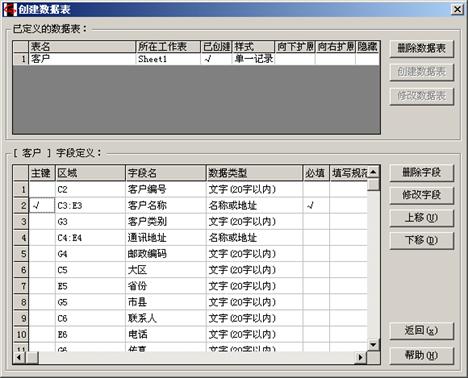The height and width of the screenshot is (378, 468).
Task: Click the 样式 column header
Action: (253, 47)
